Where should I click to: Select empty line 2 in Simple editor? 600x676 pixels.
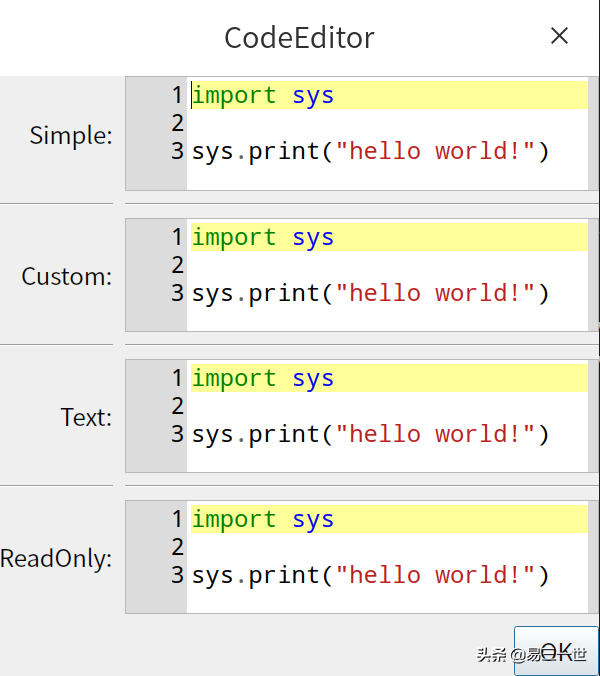click(x=380, y=124)
